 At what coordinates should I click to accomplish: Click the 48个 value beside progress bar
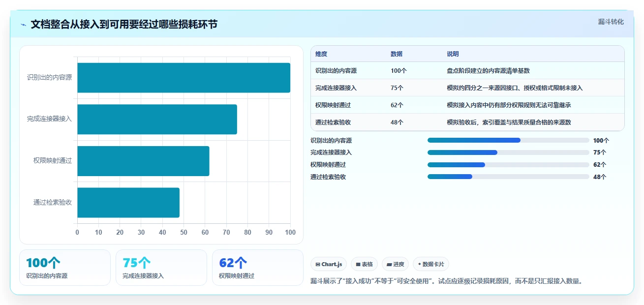coord(600,177)
